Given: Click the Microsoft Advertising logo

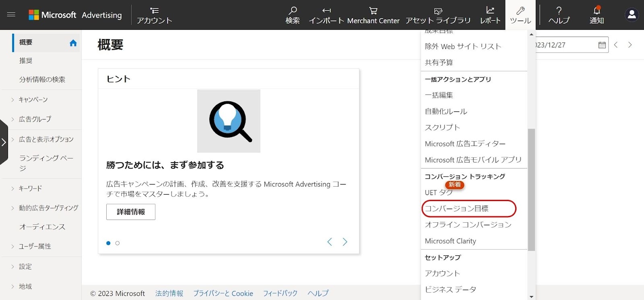Looking at the screenshot, I should click(75, 15).
